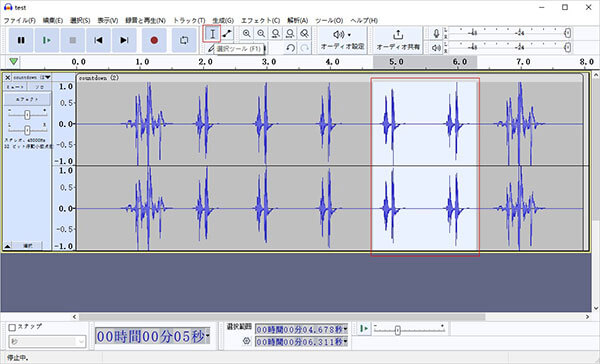The image size is (600, 364).
Task: Open オーディオ設定 audio setup menu
Action: [342, 40]
